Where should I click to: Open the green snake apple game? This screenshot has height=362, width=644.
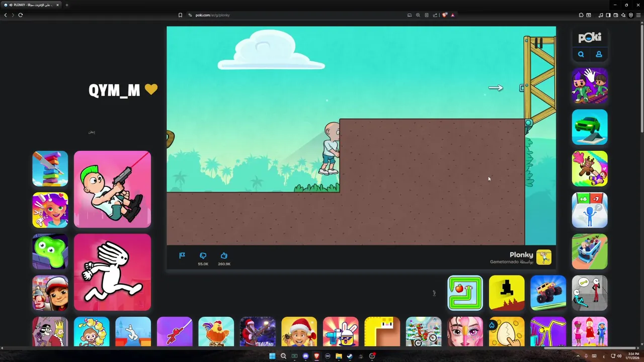point(465,293)
